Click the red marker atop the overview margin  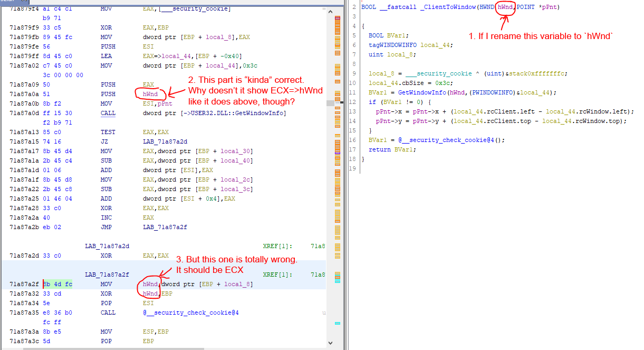pos(338,18)
